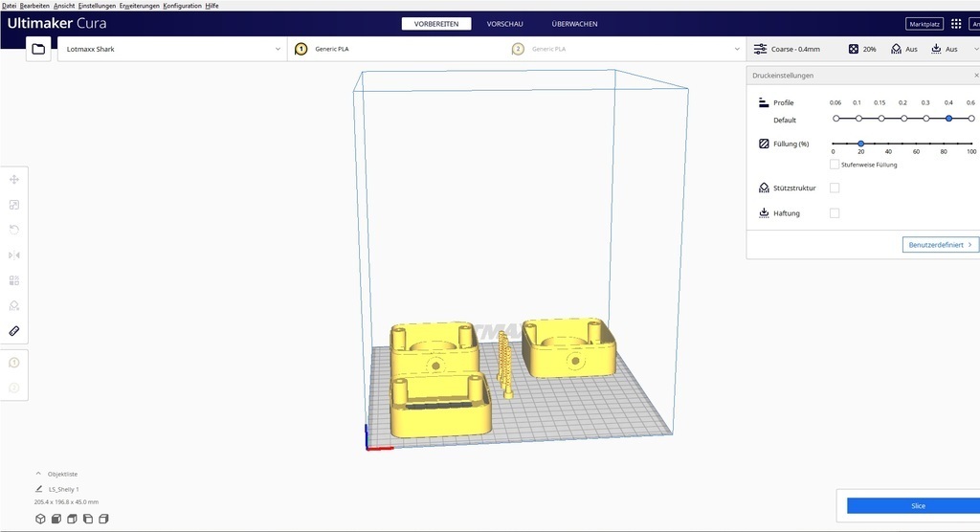
Task: Select 0.1 profile layer height
Action: point(858,118)
